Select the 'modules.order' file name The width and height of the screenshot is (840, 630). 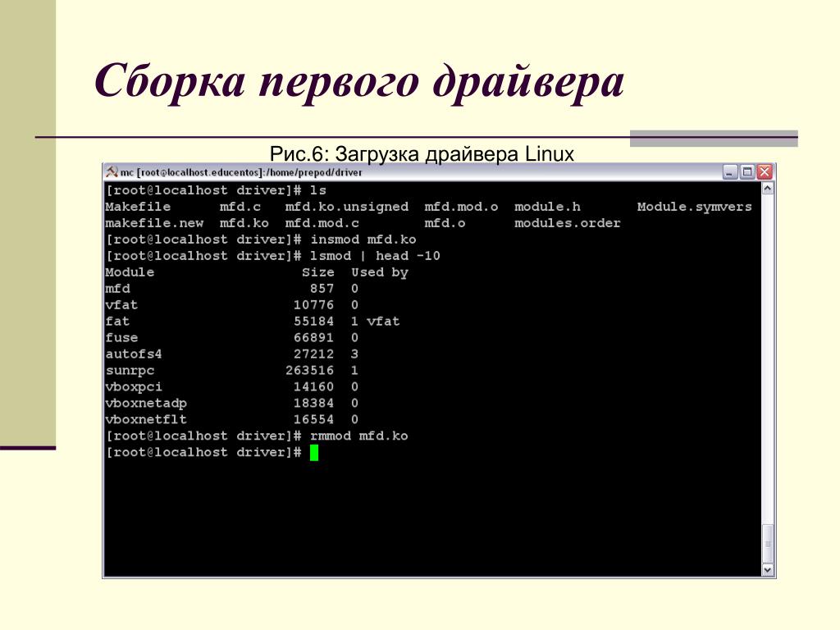pos(568,223)
